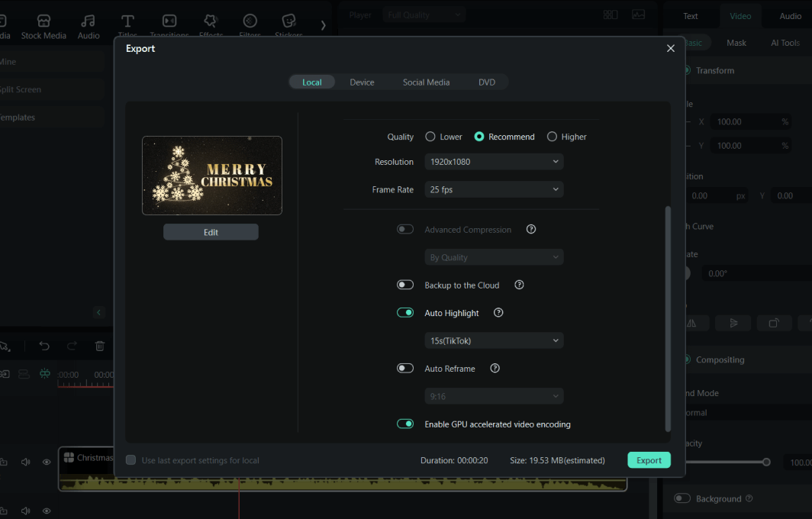The width and height of the screenshot is (812, 519).
Task: Collapse the media panel with green arrow
Action: click(99, 312)
